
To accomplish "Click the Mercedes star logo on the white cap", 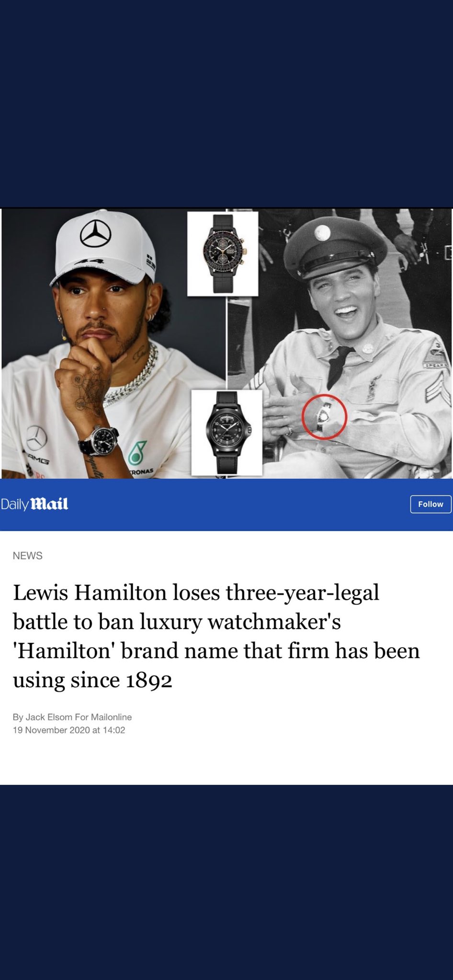I will click(95, 234).
